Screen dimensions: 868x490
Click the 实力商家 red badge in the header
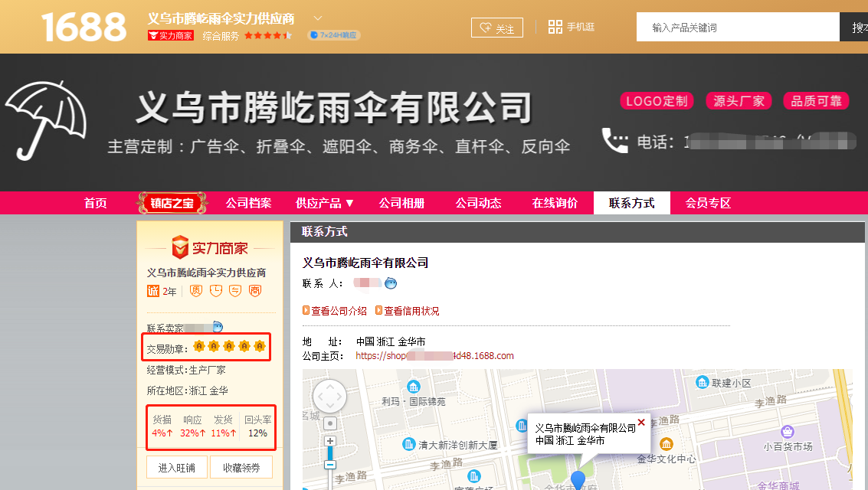coord(171,35)
